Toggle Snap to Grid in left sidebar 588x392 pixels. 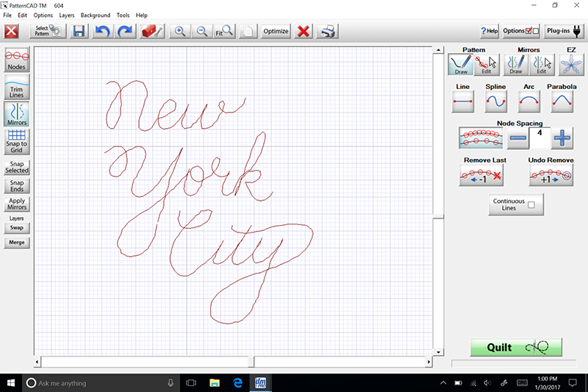[17, 138]
